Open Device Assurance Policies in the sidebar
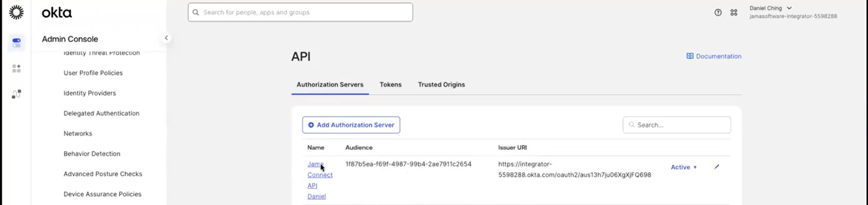 click(x=102, y=194)
